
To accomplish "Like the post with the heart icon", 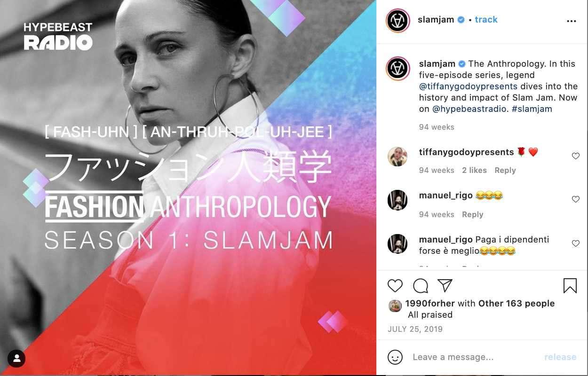I will [395, 286].
